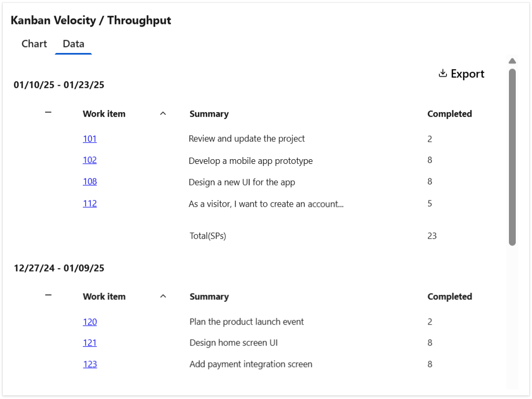Open work item 123
The height and width of the screenshot is (399, 532).
(x=90, y=364)
